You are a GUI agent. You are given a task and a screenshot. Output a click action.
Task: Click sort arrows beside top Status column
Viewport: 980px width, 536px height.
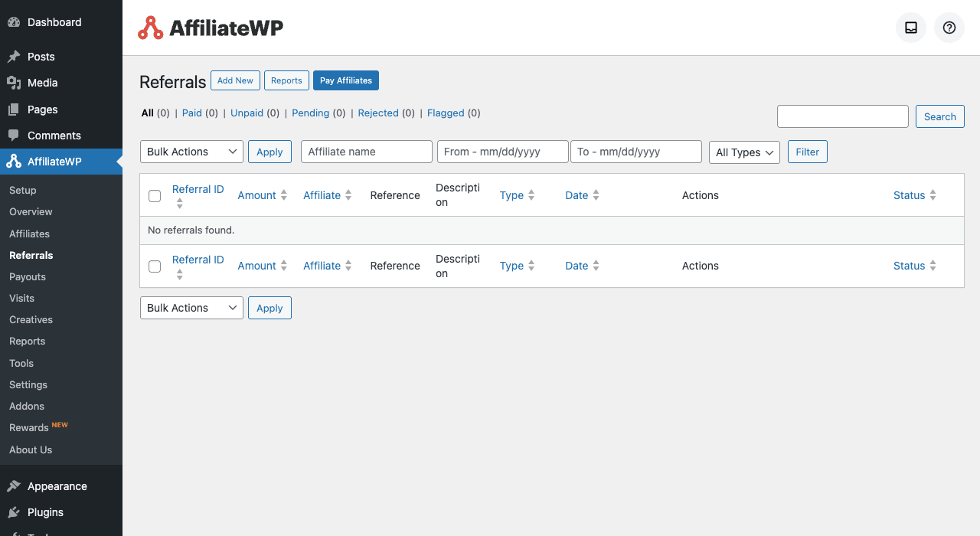[x=933, y=195]
